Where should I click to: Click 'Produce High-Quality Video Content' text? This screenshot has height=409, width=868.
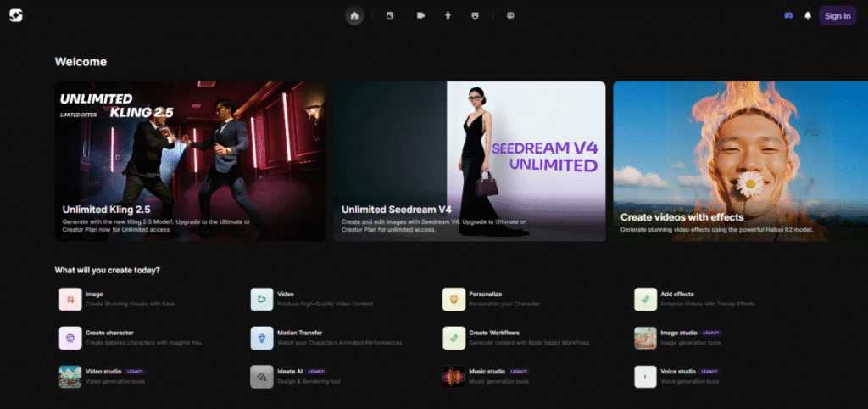point(325,305)
